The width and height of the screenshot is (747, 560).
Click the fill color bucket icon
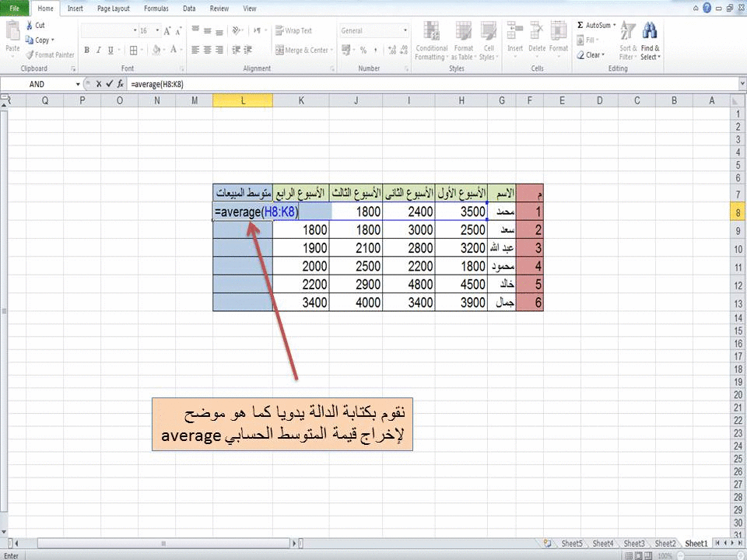pos(156,50)
